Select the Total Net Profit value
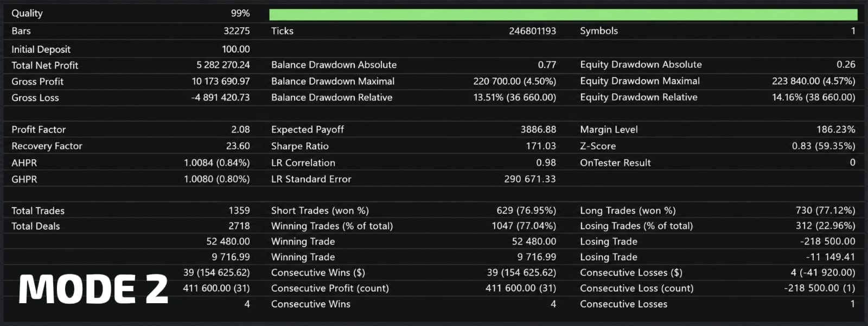This screenshot has width=868, height=326. coord(223,65)
